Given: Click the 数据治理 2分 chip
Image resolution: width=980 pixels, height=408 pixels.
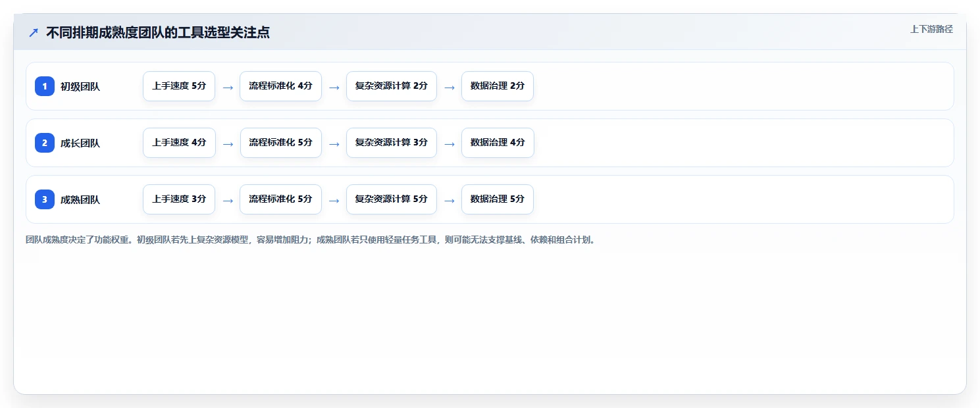Looking at the screenshot, I should pyautogui.click(x=498, y=86).
